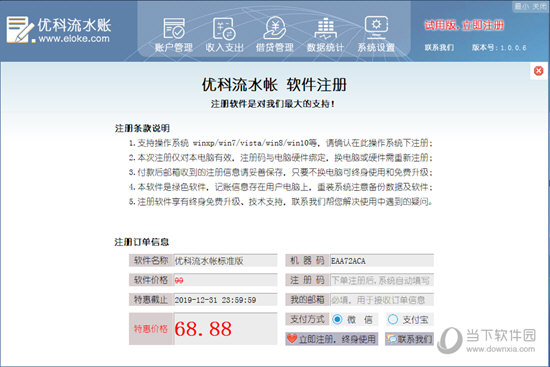Screen dimensions: 550x367
Task: Click term 3 about saving registration info
Action: tap(281, 172)
